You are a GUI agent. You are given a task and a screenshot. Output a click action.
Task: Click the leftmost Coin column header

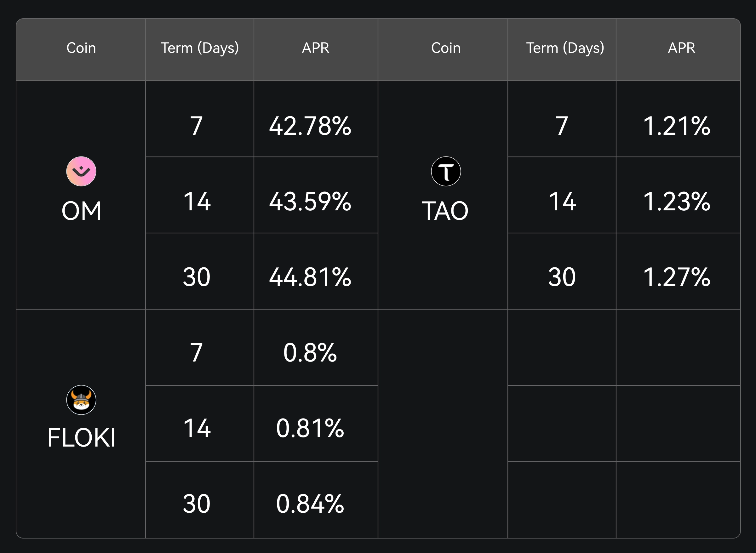81,48
